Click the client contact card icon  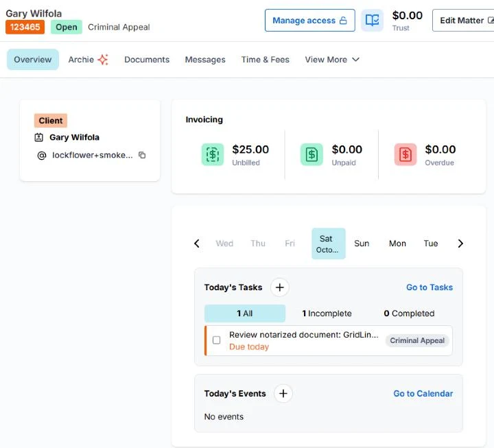38,137
